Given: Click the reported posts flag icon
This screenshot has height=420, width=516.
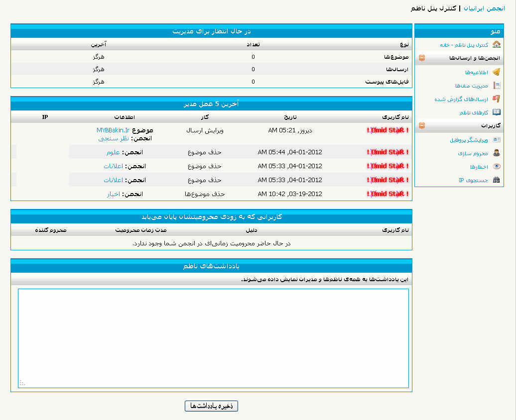Looking at the screenshot, I should coord(497,99).
